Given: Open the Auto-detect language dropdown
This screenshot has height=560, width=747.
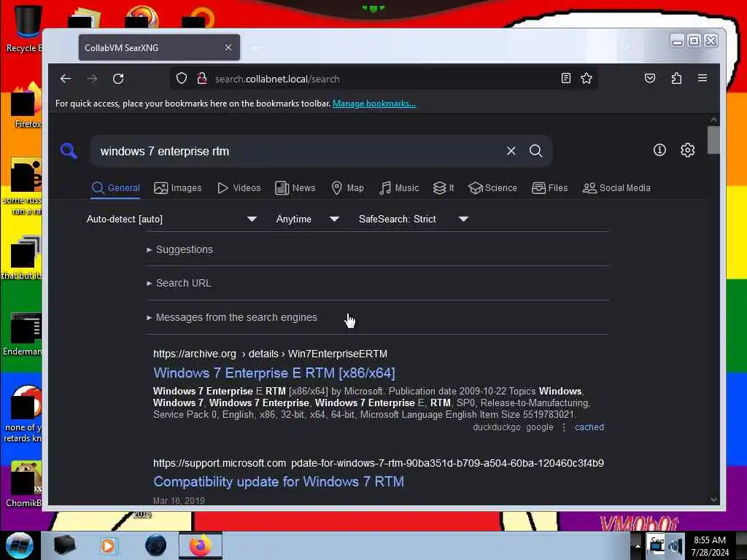Looking at the screenshot, I should 171,219.
